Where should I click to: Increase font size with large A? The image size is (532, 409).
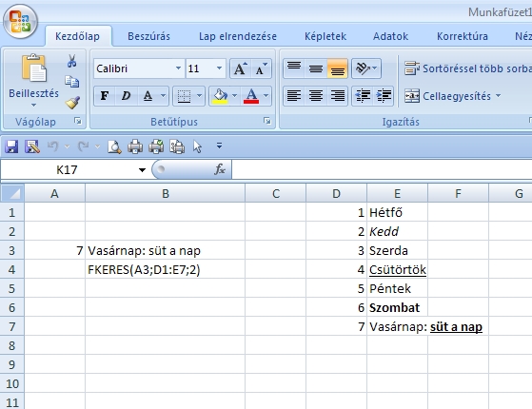point(240,68)
